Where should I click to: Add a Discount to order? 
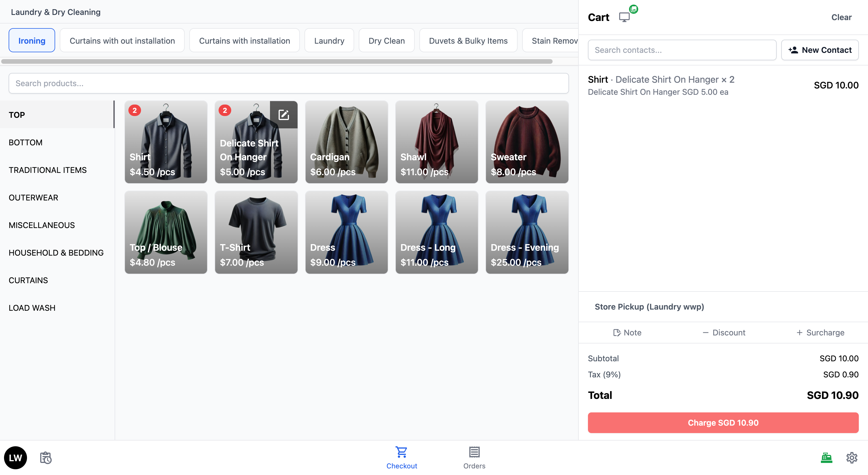click(x=724, y=333)
